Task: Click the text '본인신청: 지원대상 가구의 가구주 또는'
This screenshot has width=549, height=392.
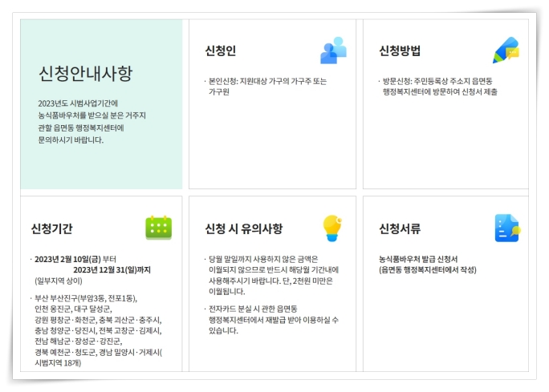Action: 267,81
